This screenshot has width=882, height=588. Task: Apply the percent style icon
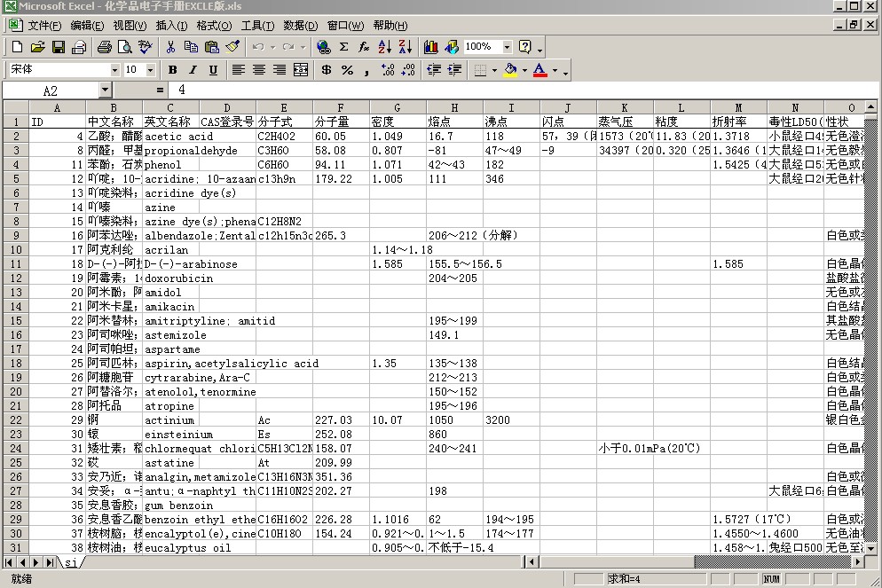click(347, 70)
